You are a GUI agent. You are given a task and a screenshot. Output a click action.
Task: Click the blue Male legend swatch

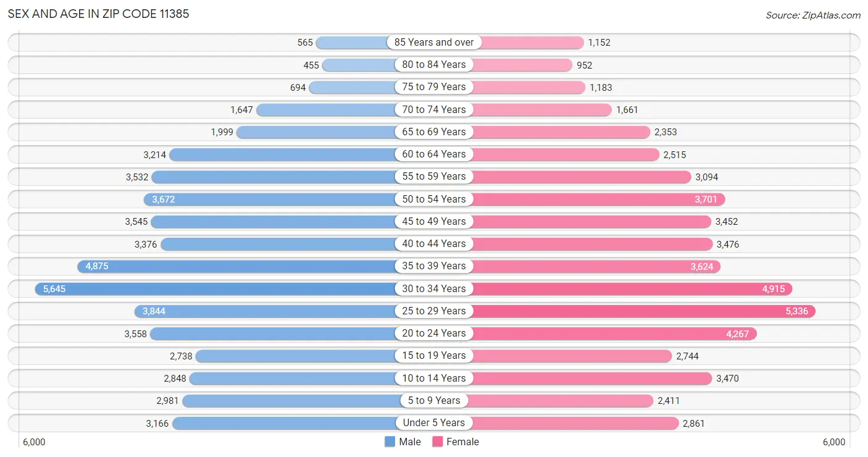pyautogui.click(x=390, y=442)
